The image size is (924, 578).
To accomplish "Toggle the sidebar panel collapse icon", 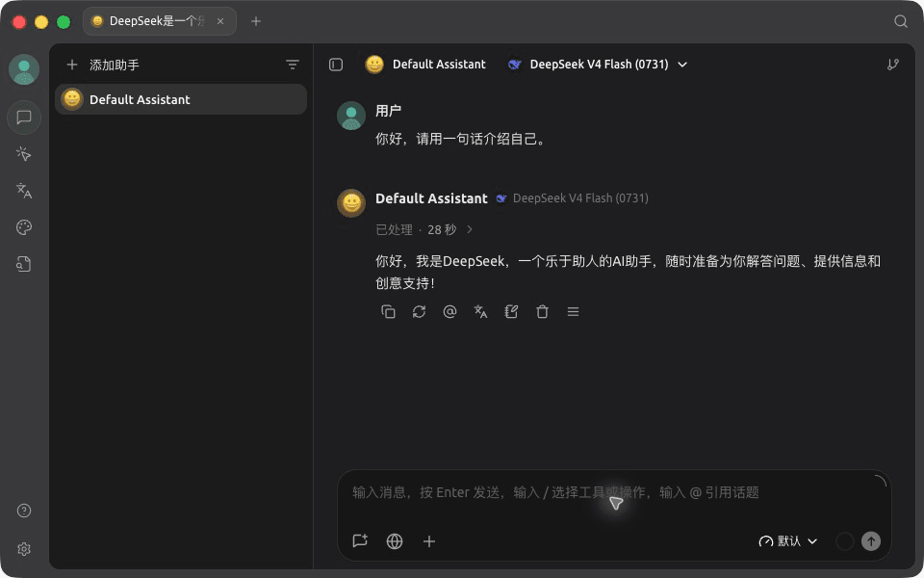I will pos(336,65).
